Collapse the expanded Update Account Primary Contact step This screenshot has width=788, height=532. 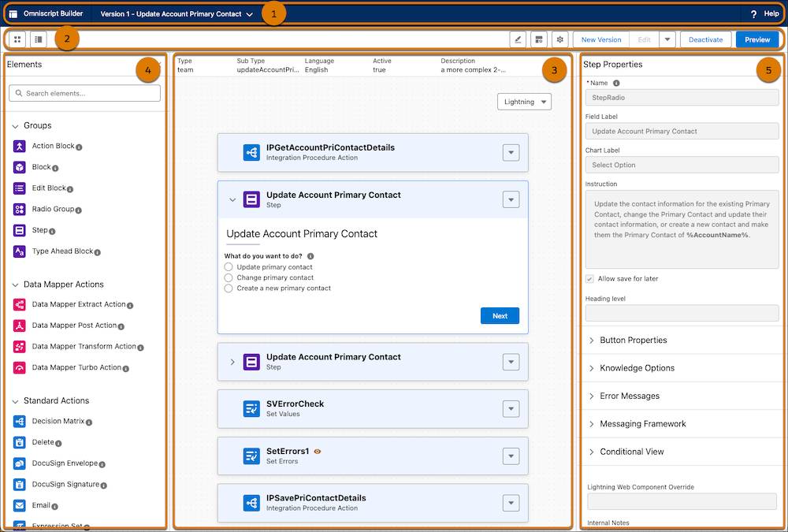[x=232, y=199]
